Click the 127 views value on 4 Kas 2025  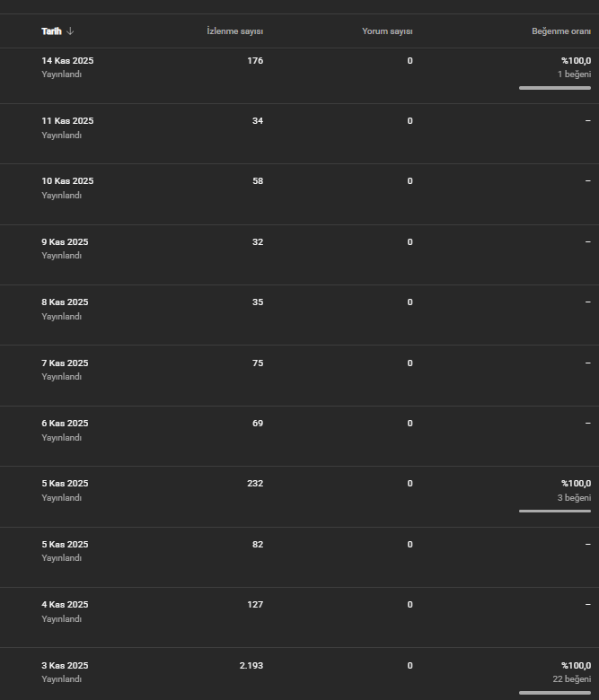pos(255,605)
